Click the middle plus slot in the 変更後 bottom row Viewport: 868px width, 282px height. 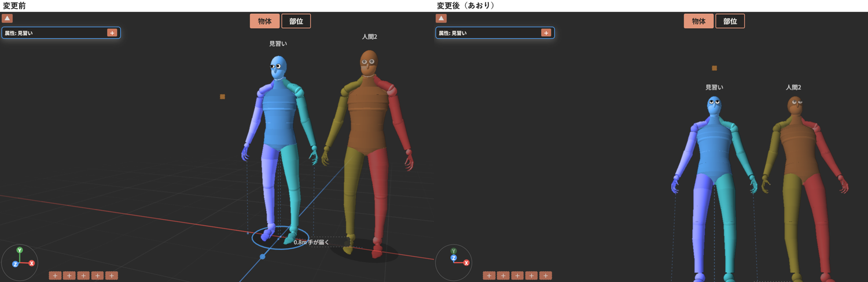517,276
